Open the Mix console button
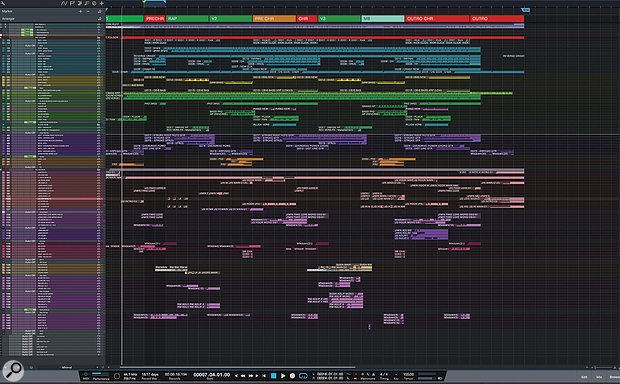This screenshot has height=384, width=620. click(599, 377)
